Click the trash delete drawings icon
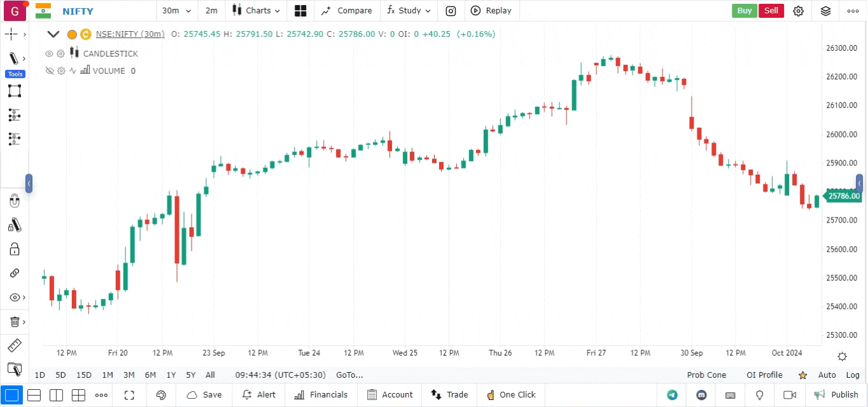Viewport: 868px width, 407px height. point(14,322)
